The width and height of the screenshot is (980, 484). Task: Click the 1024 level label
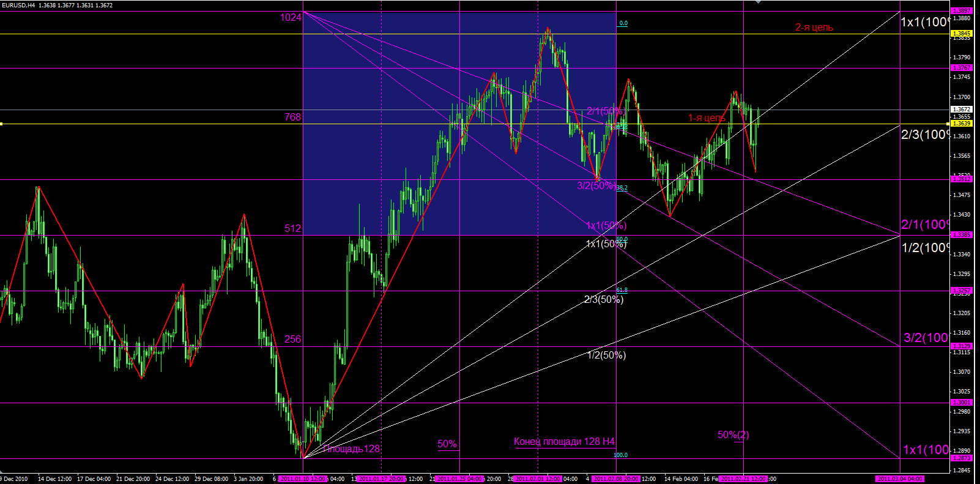[x=291, y=18]
